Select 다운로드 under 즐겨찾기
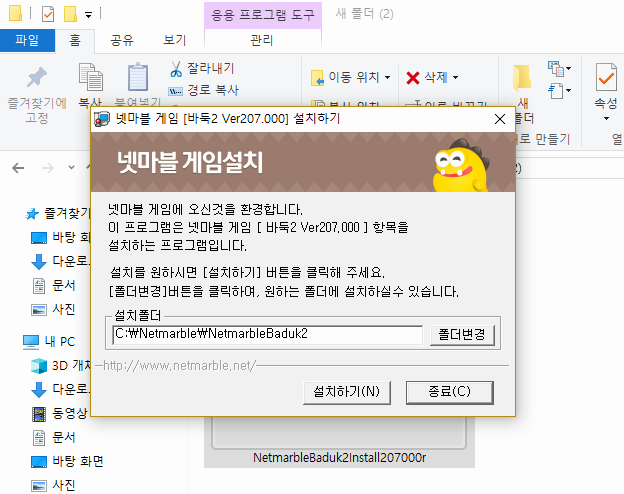Viewport: 624px width, 494px height. [x=60, y=262]
